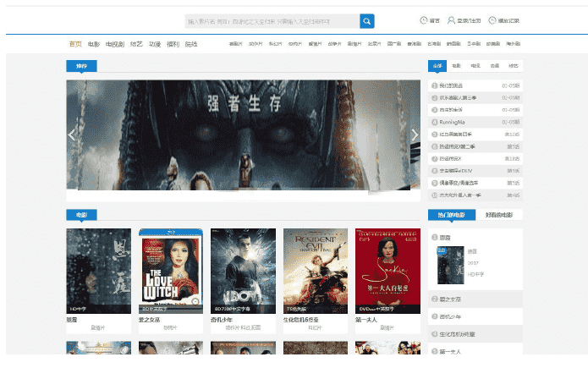Click the number 1 rank badge in ranking list
The height and width of the screenshot is (379, 588).
(x=434, y=85)
